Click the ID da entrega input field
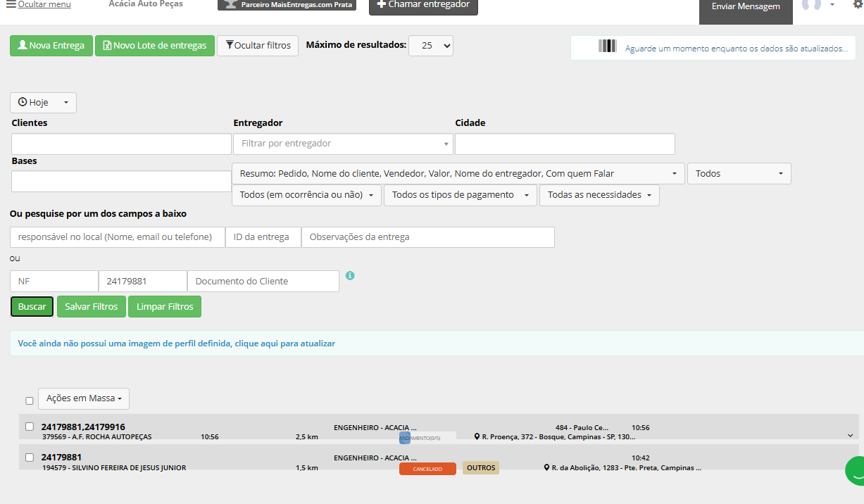The width and height of the screenshot is (864, 504). pos(263,237)
